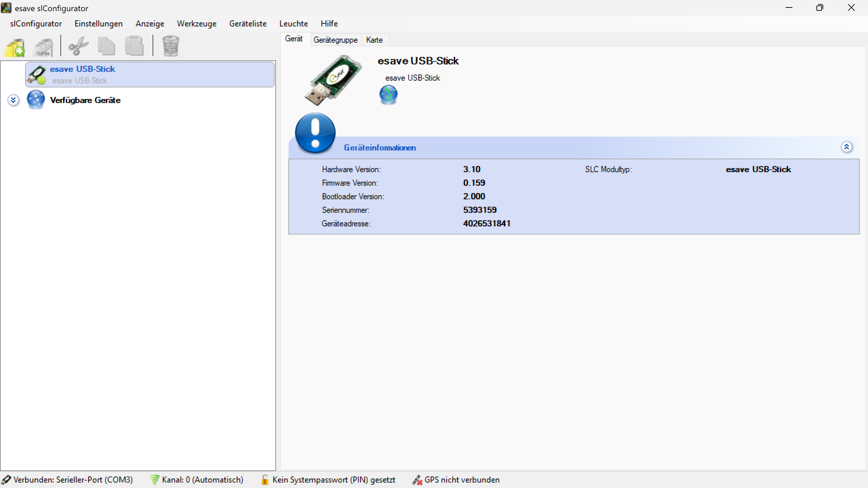This screenshot has width=868, height=488.
Task: Click the scissors cut icon
Action: (78, 46)
